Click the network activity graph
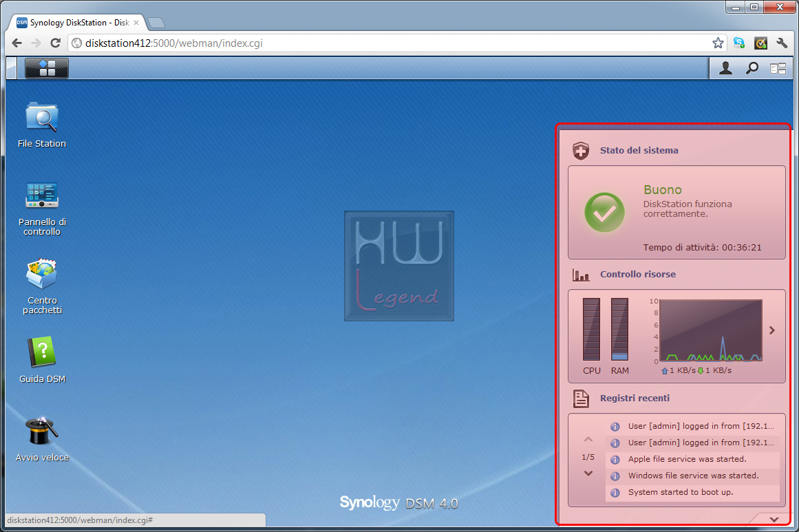This screenshot has width=799, height=532. [x=711, y=330]
